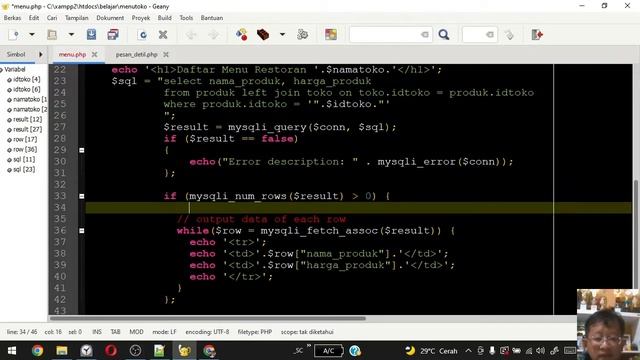Open the color chooser dialog
This screenshot has height=360, width=640.
click(x=331, y=35)
